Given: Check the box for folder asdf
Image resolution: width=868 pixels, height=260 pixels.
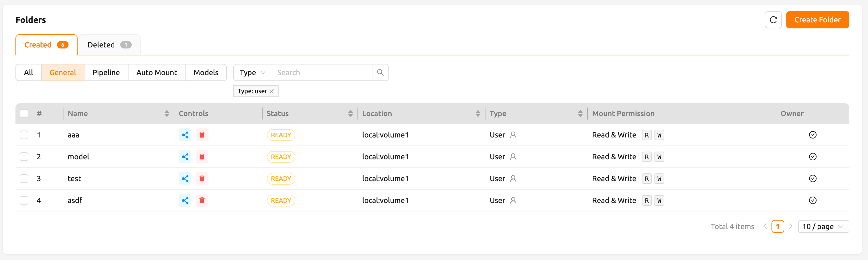Looking at the screenshot, I should [x=24, y=201].
